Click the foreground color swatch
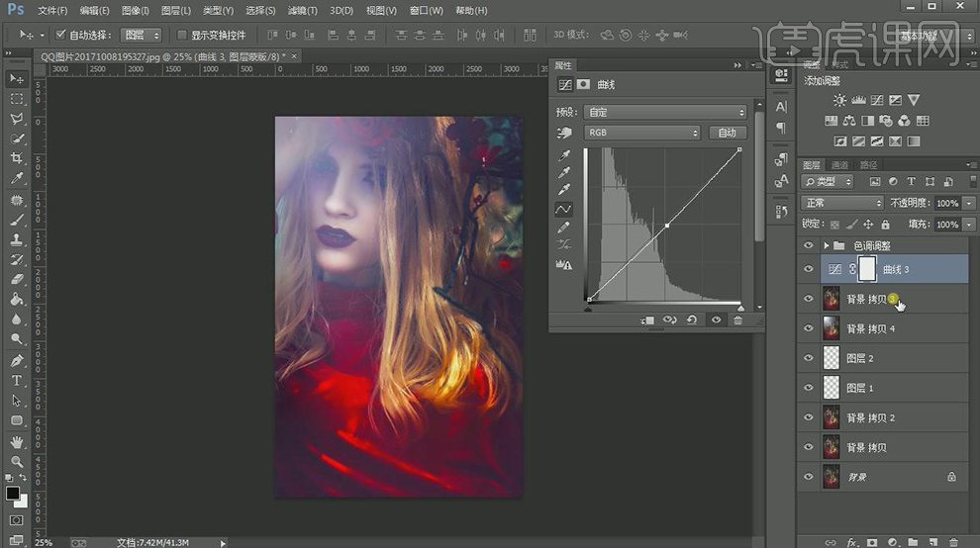 click(x=13, y=493)
